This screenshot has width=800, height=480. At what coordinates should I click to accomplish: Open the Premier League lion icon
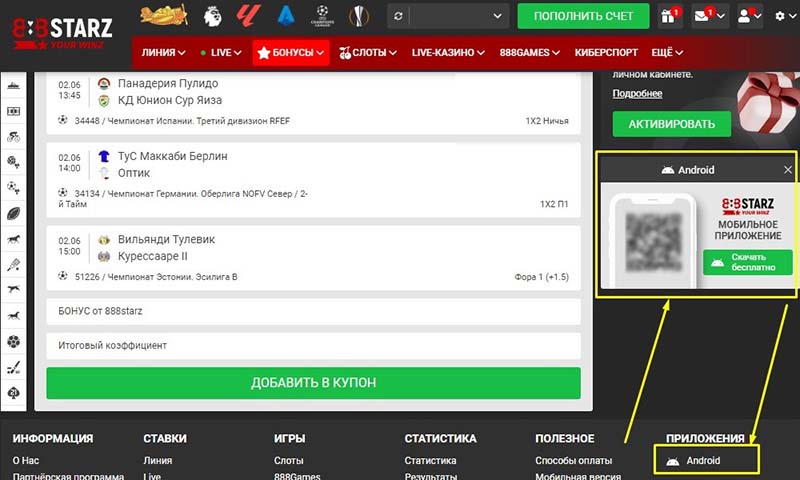point(212,16)
